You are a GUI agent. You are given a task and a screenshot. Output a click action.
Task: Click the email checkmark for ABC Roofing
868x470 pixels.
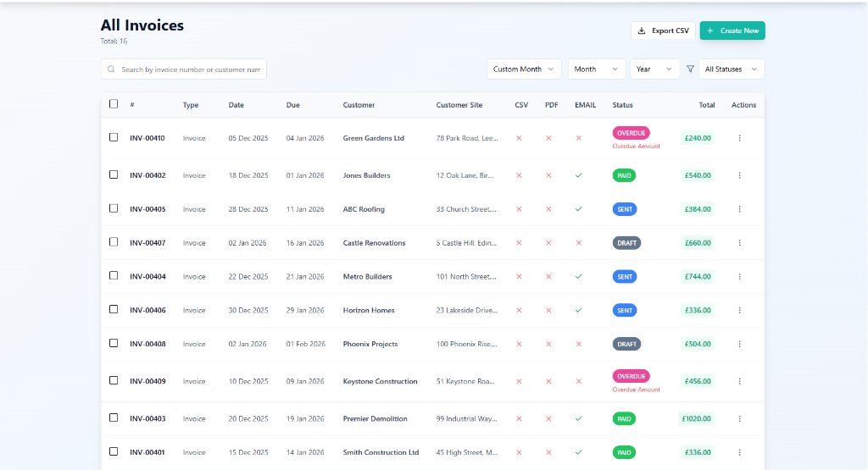point(578,209)
